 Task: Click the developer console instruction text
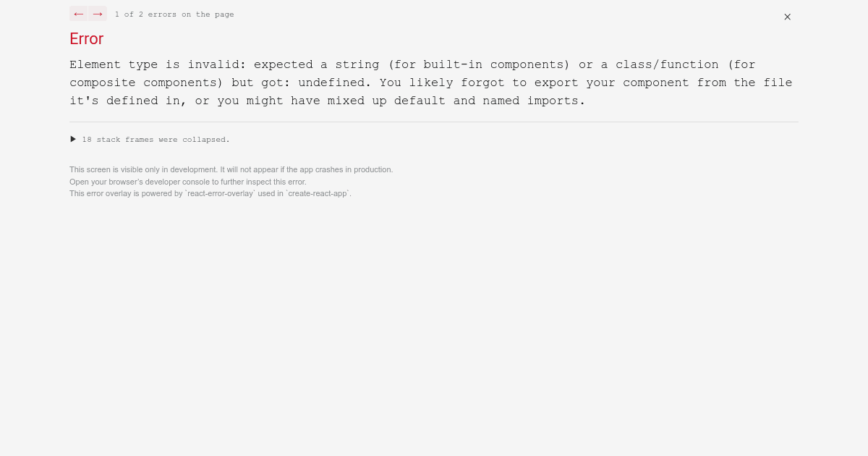pos(187,182)
